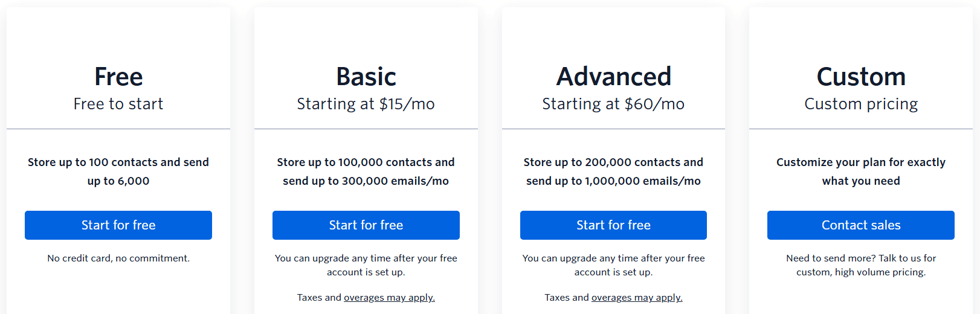The width and height of the screenshot is (980, 314).
Task: Select the Advanced plan heading
Action: pyautogui.click(x=614, y=77)
